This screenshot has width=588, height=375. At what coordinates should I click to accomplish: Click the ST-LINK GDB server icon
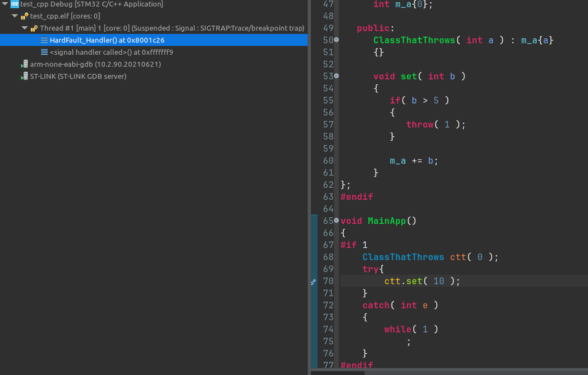pyautogui.click(x=24, y=76)
